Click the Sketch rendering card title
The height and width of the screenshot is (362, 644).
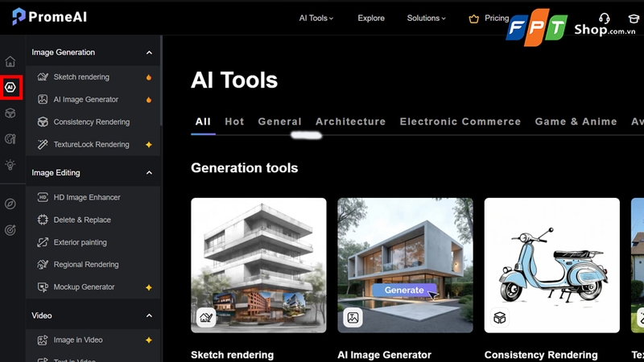(232, 355)
